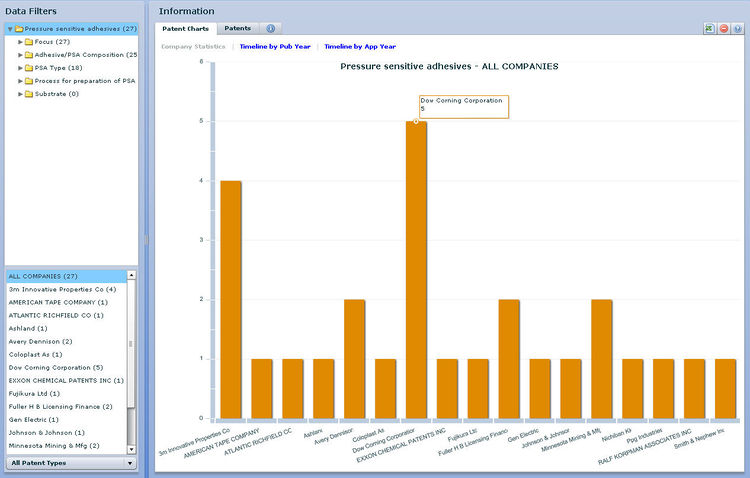Click the PSA Type folder icon
Viewport: 750px width, 478px height.
pyautogui.click(x=29, y=68)
